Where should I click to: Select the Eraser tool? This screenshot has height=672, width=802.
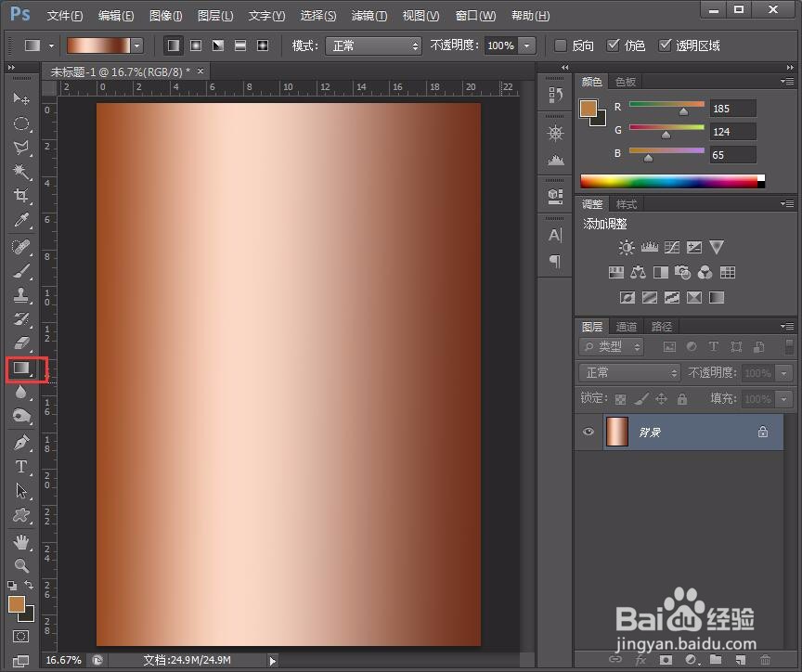[21, 343]
